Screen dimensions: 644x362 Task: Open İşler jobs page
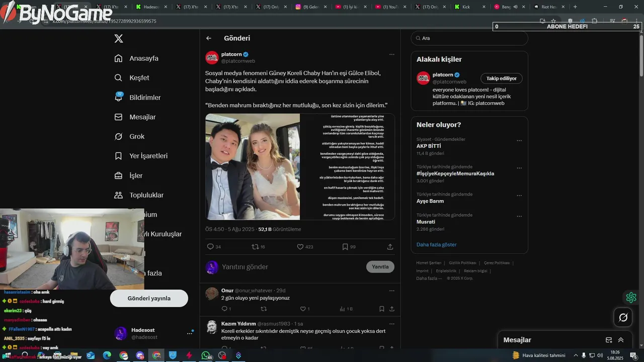128,175
